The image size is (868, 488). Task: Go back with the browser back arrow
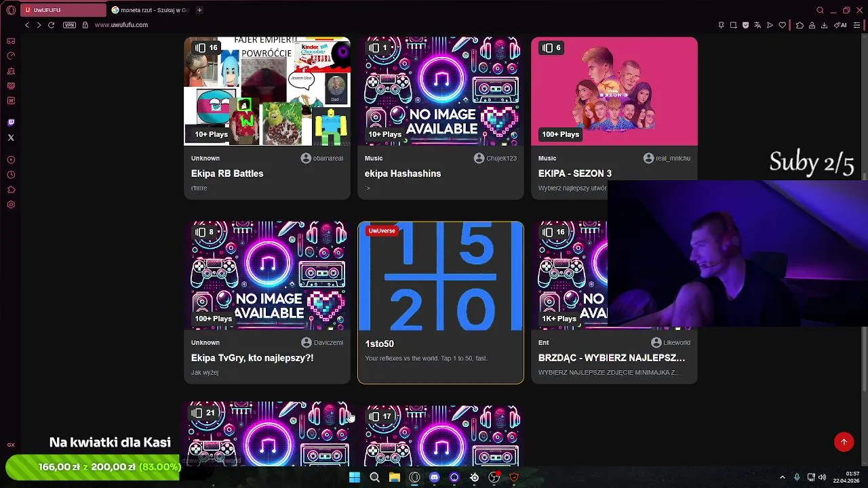point(27,25)
